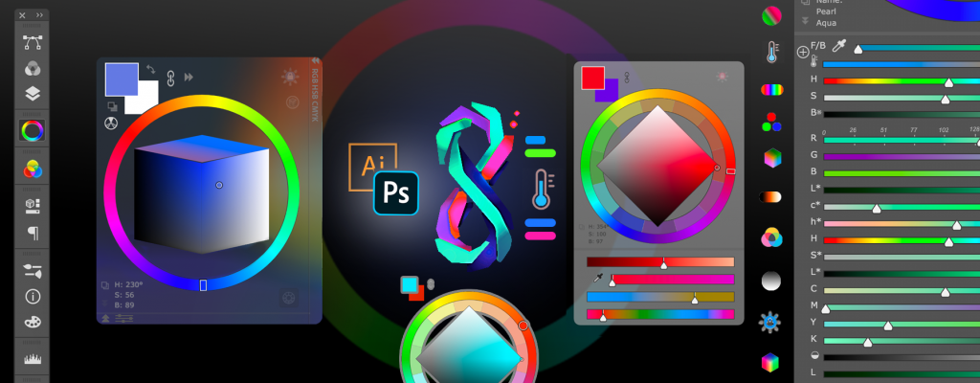Click the plus circle icon beside F/B
Viewport: 980px width, 383px height.
pos(802,52)
